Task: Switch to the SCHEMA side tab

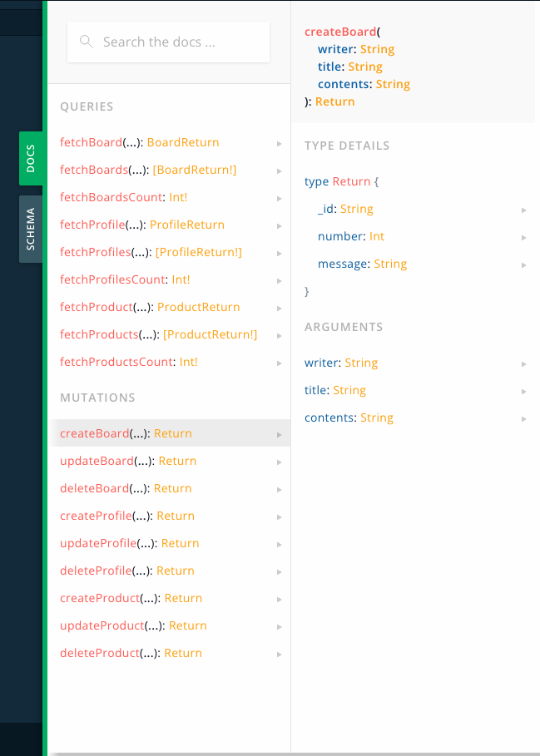Action: coord(31,229)
